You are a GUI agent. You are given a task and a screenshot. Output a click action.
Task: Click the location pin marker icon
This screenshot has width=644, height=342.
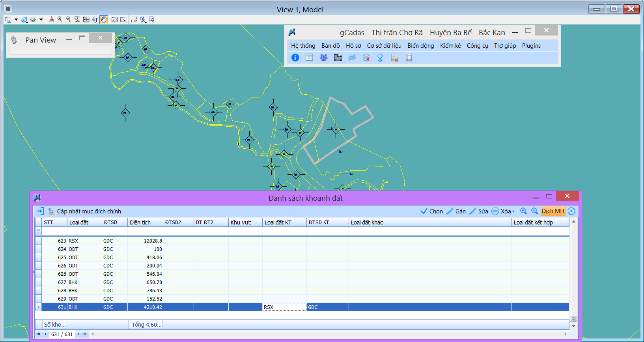[380, 58]
